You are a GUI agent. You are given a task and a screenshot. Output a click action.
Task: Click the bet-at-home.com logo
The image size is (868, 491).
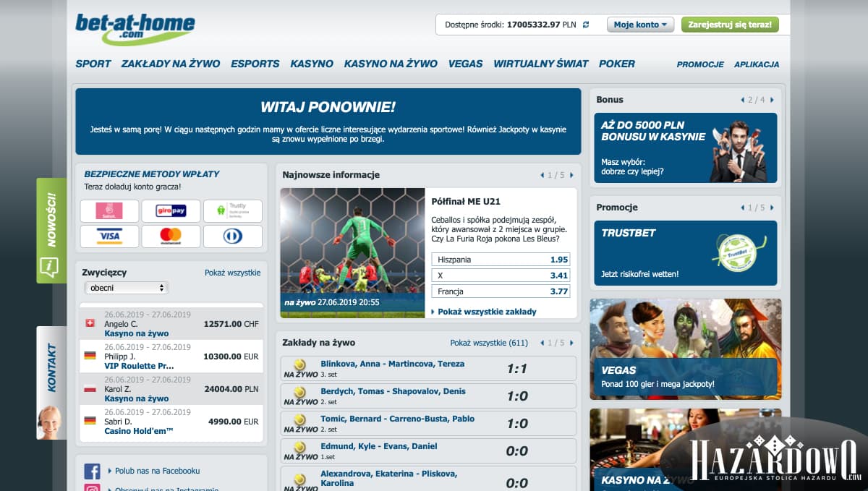point(135,28)
